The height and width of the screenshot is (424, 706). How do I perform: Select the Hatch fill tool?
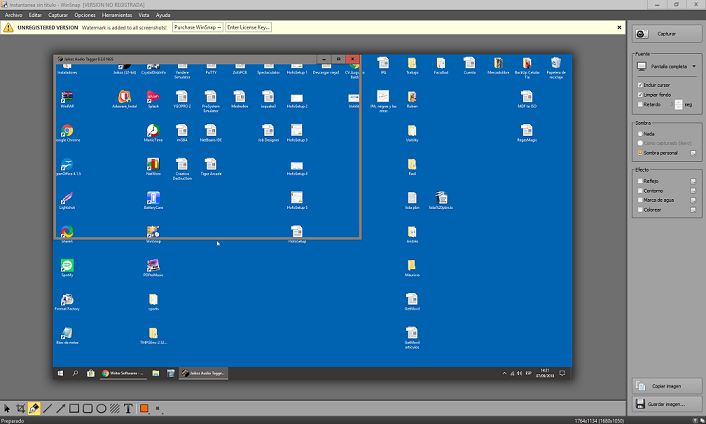tap(115, 409)
